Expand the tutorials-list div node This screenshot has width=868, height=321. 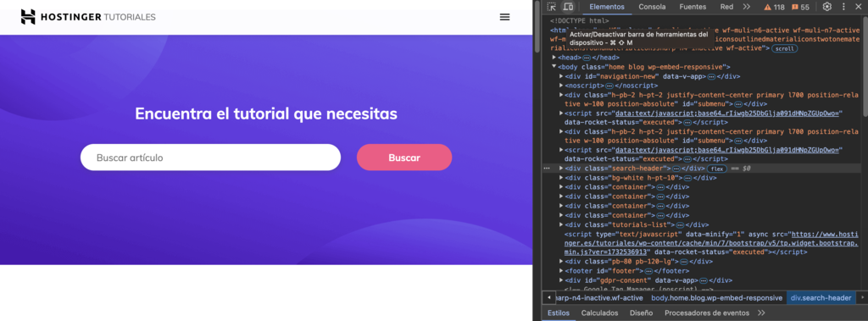(561, 224)
